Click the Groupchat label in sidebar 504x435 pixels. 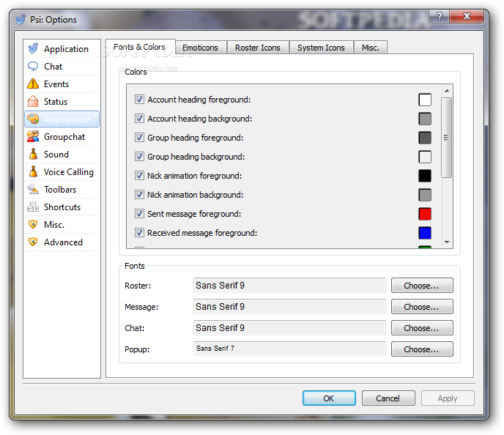pyautogui.click(x=64, y=137)
